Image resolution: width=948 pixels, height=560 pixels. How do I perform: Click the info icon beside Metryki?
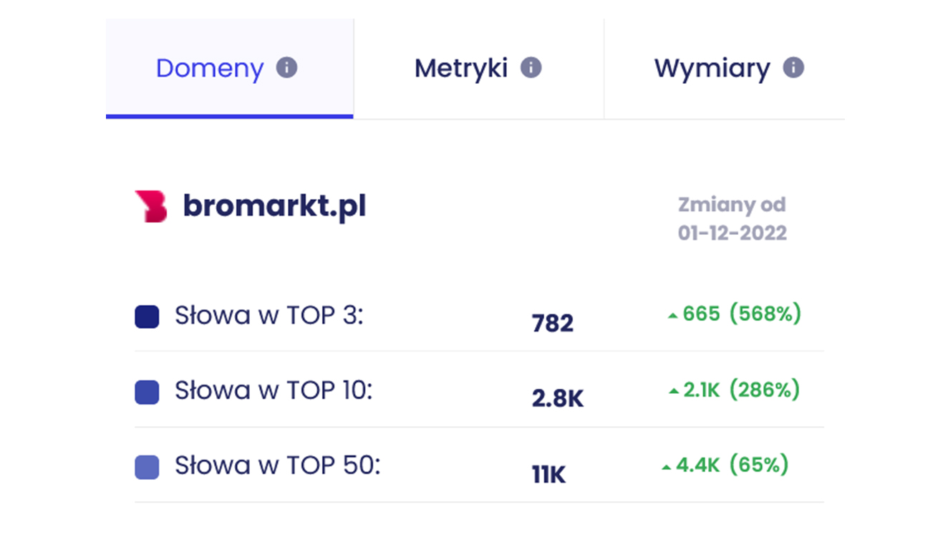tap(531, 68)
